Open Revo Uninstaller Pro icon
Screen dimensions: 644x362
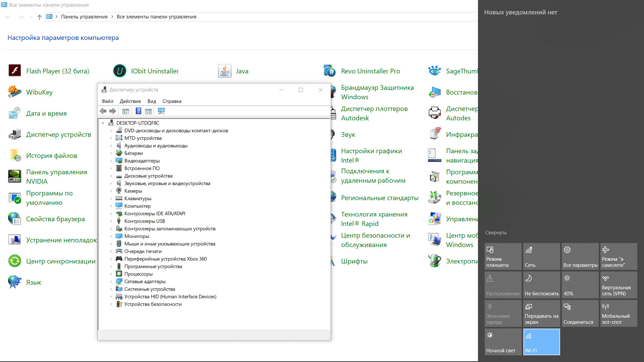(x=330, y=71)
